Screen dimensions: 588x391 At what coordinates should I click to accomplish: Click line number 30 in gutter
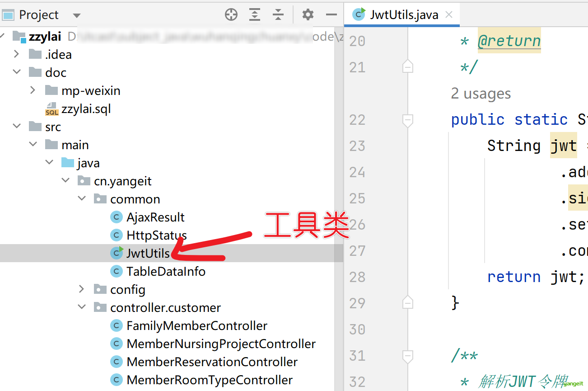[357, 330]
